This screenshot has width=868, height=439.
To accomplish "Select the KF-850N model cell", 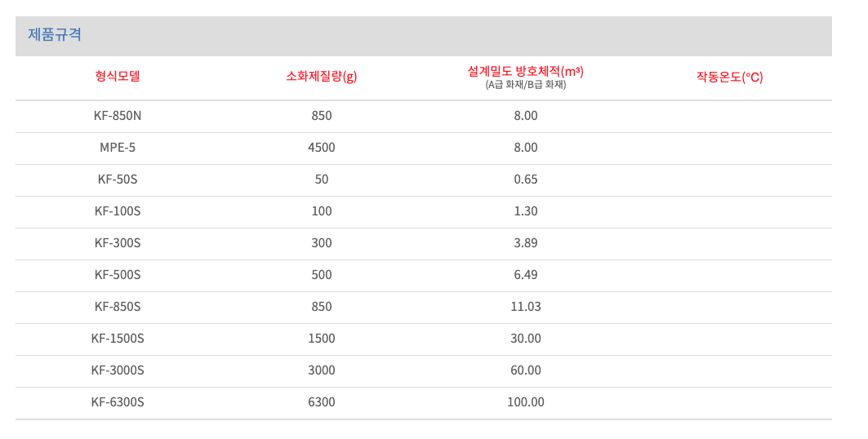I will [x=118, y=116].
